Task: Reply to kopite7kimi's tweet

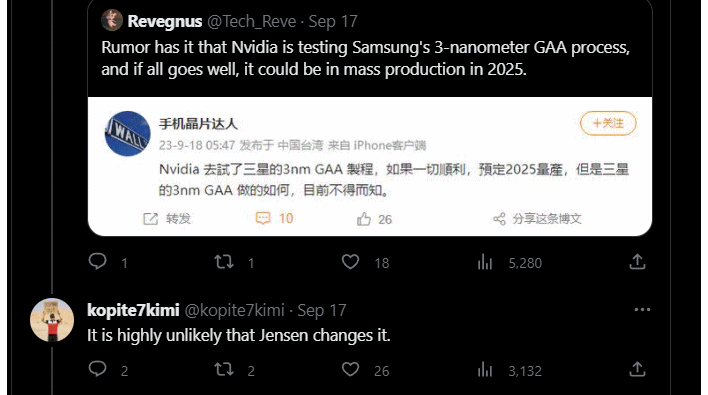Action: tap(98, 370)
